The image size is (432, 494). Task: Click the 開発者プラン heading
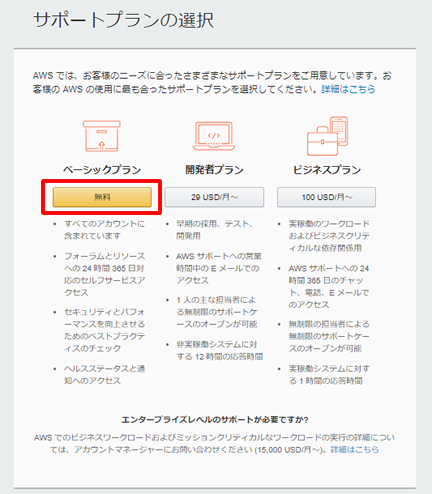coord(214,170)
